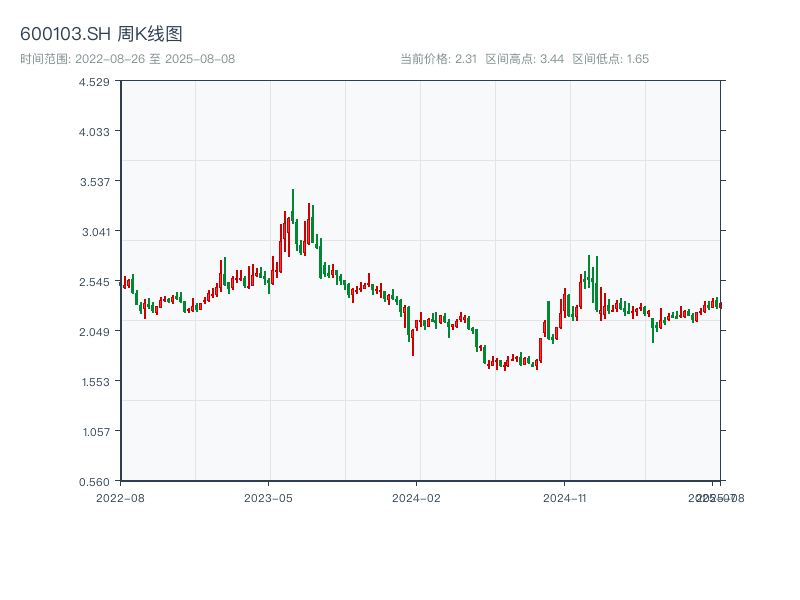Select the 时间范围 date range text
This screenshot has height=600, width=800.
pos(127,59)
